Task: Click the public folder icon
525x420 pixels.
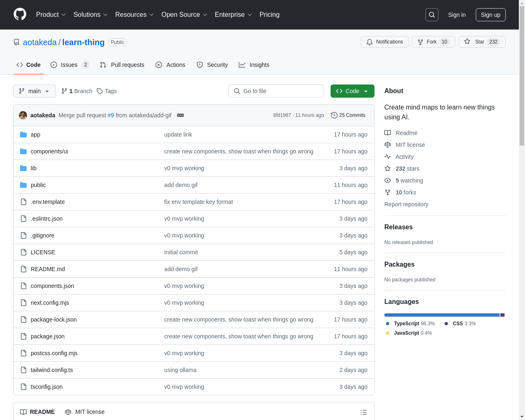Action: click(23, 185)
